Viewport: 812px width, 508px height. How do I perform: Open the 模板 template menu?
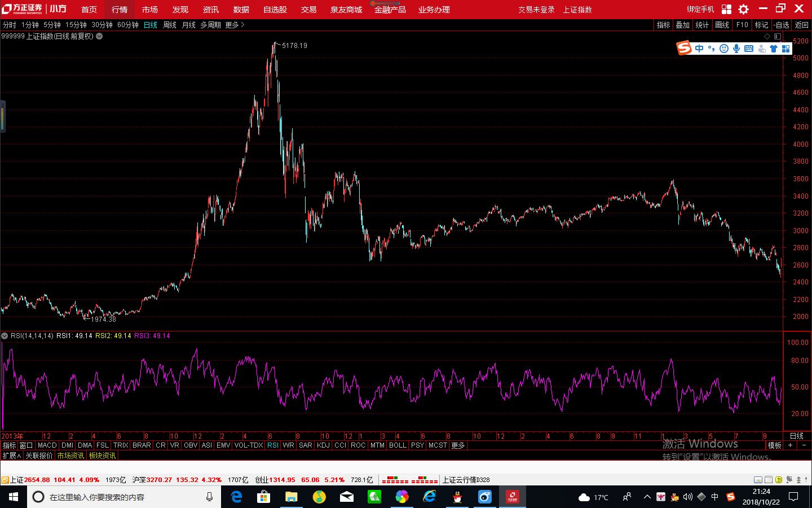(x=775, y=445)
